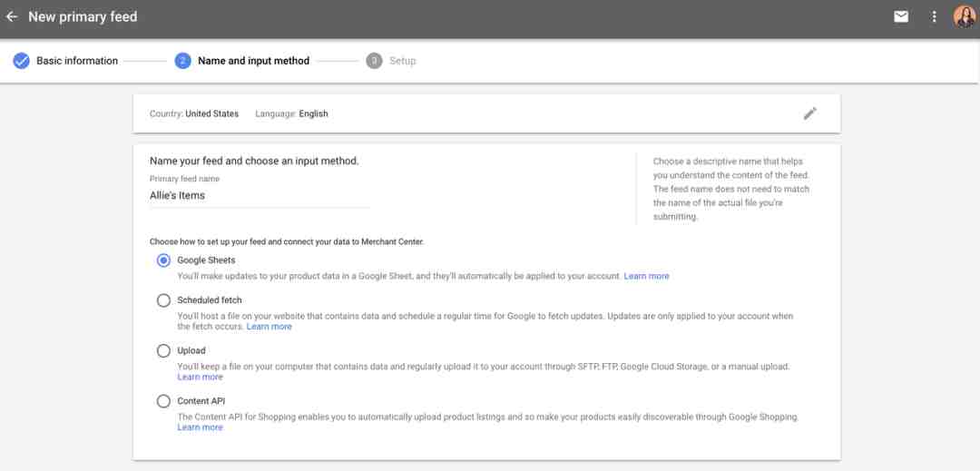Select the Content API radio option
Image resolution: width=980 pixels, height=471 pixels.
coord(163,401)
